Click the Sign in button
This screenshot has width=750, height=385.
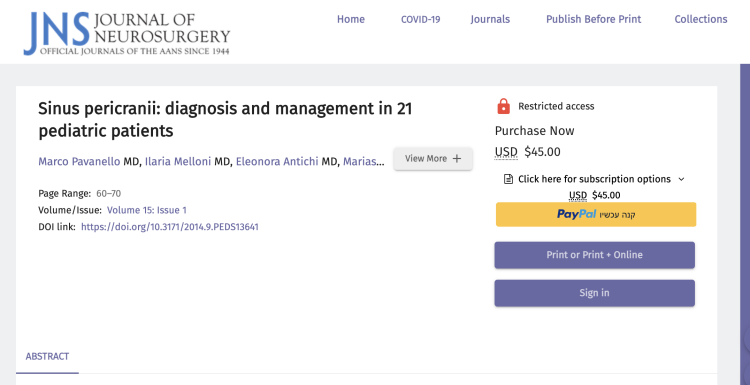click(x=595, y=293)
